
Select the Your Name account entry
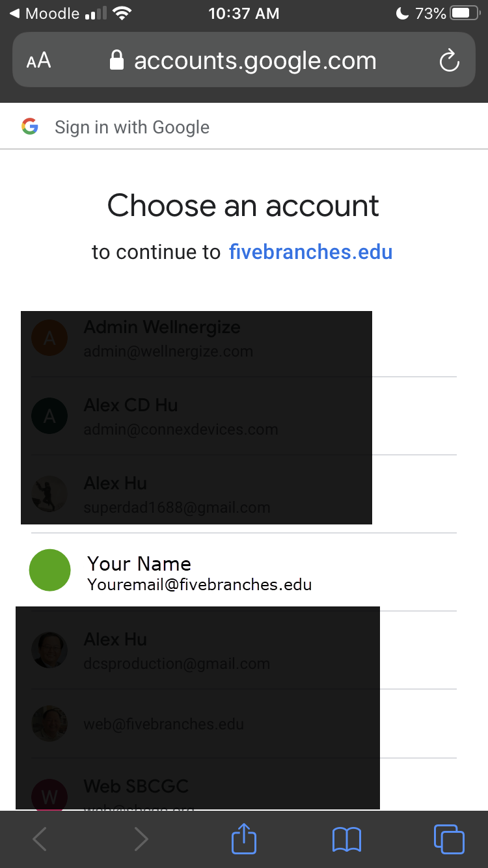click(x=244, y=572)
